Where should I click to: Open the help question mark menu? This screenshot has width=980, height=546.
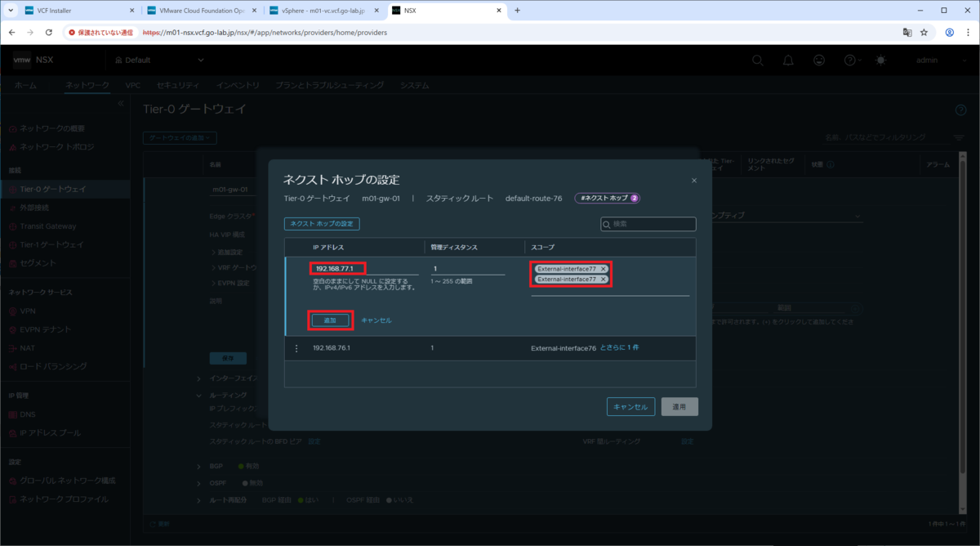click(853, 60)
